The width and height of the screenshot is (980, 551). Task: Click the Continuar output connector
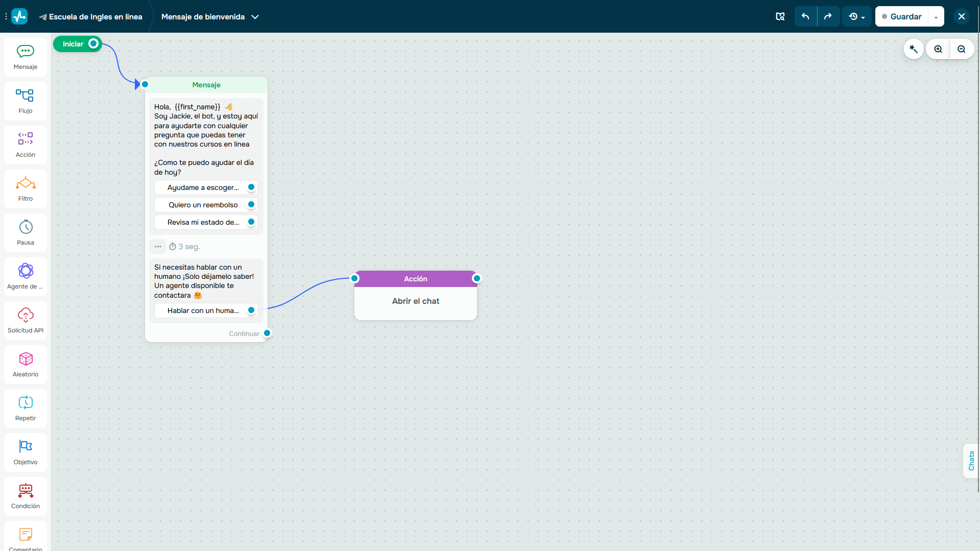[x=267, y=333]
